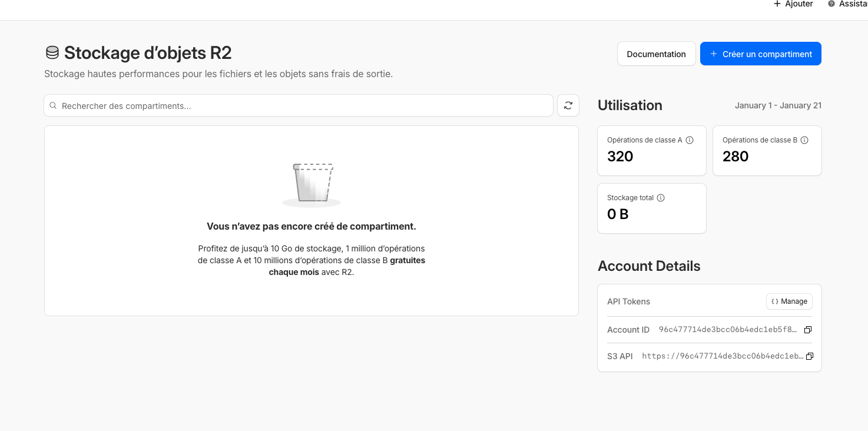Click the Assistant help icon at top
Screen dimensions: 868x431
[831, 4]
